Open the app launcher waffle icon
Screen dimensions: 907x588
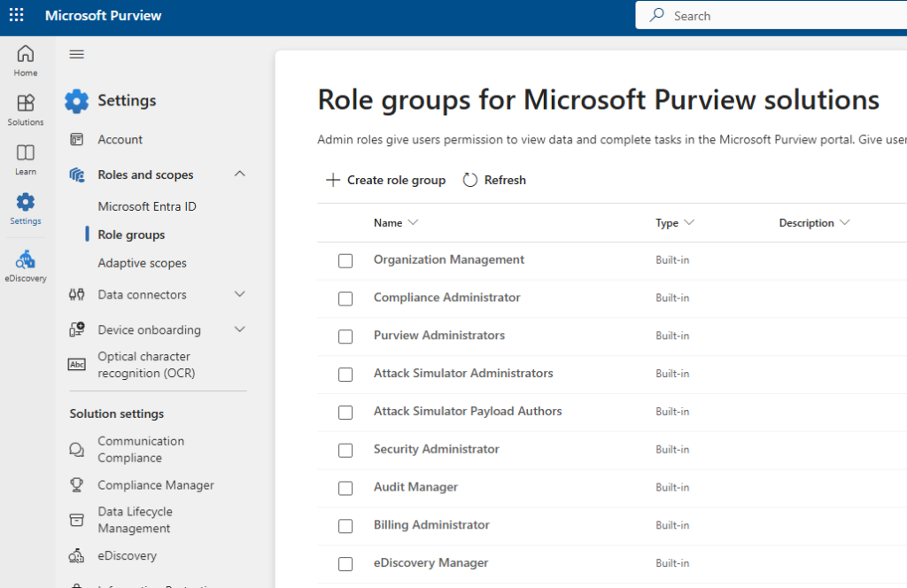(17, 15)
